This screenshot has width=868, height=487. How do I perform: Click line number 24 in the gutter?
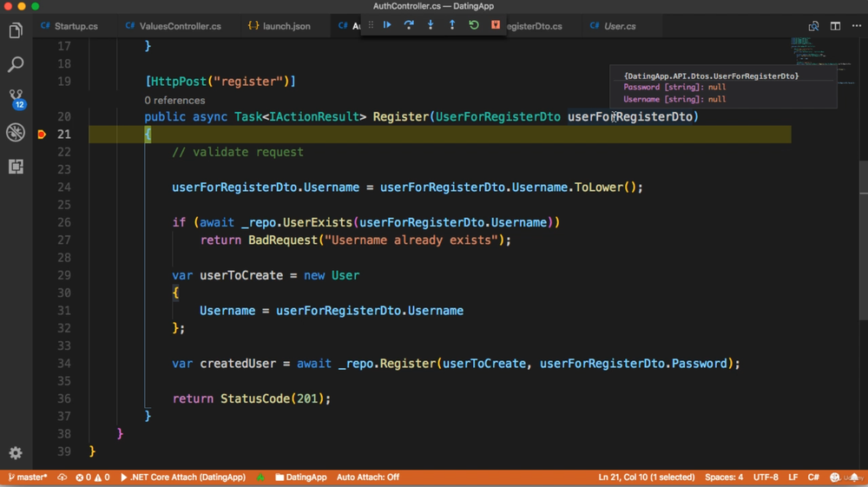click(63, 187)
